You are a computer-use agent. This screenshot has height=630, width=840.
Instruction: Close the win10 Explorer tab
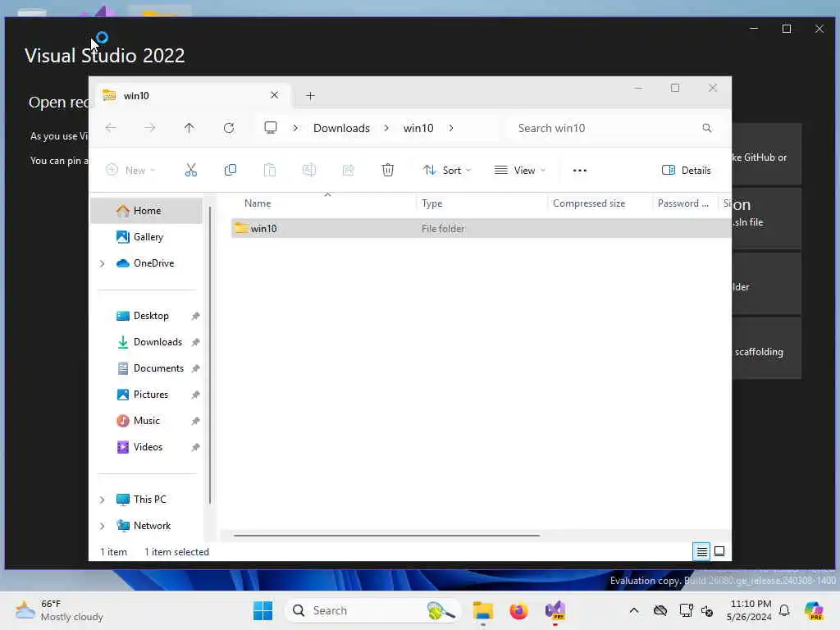[274, 95]
